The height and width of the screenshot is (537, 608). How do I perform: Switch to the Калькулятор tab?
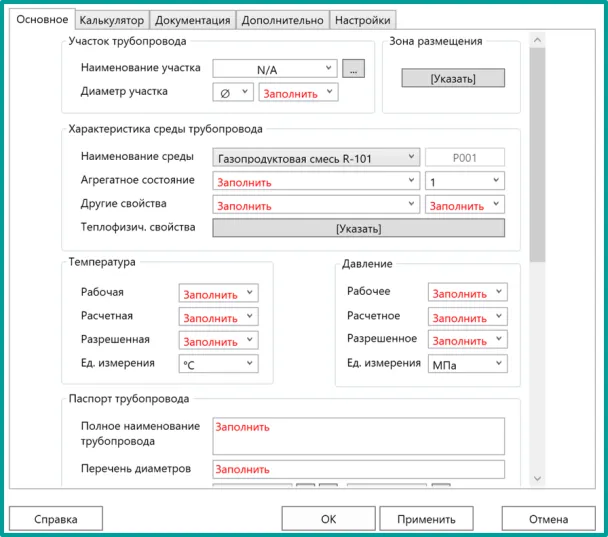[112, 20]
